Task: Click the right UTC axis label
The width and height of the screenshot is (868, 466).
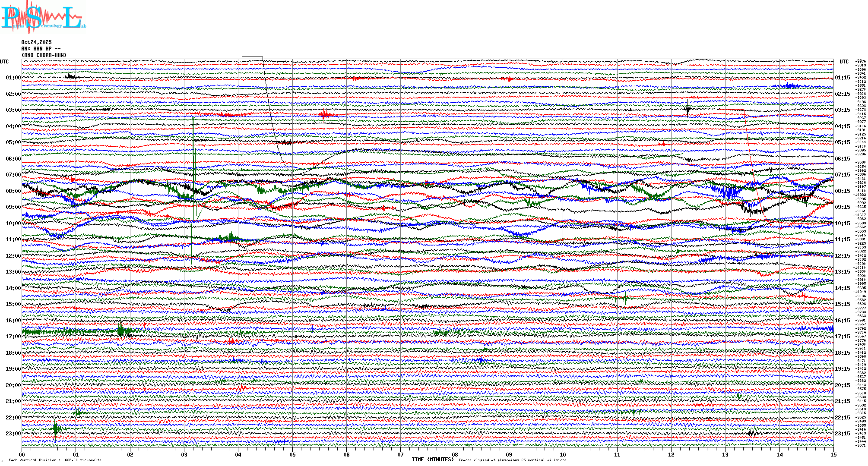Action: [x=844, y=62]
